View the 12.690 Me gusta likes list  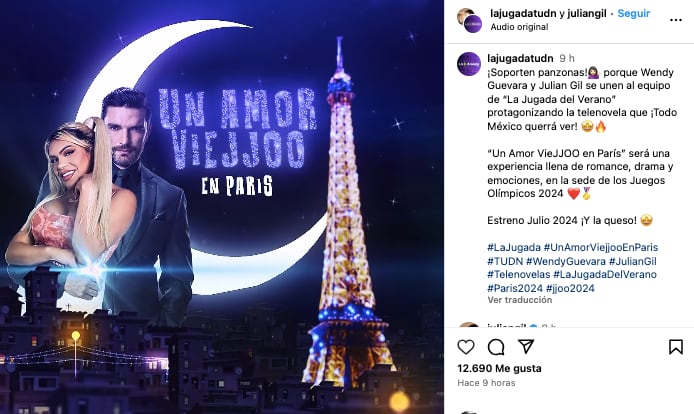(499, 368)
